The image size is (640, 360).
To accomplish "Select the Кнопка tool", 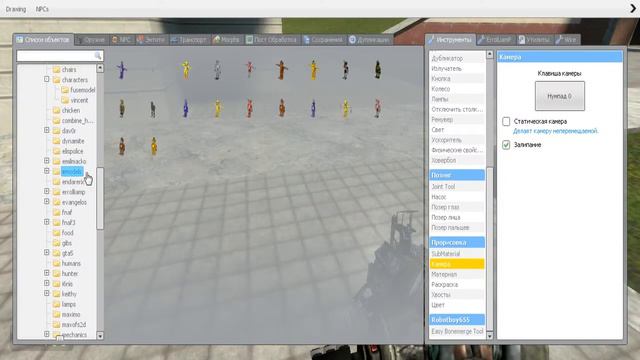I will coord(457,79).
